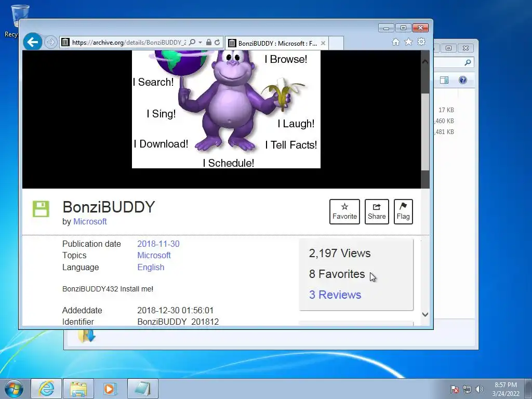Click the browser forward arrow button
The image size is (532, 399).
click(50, 43)
